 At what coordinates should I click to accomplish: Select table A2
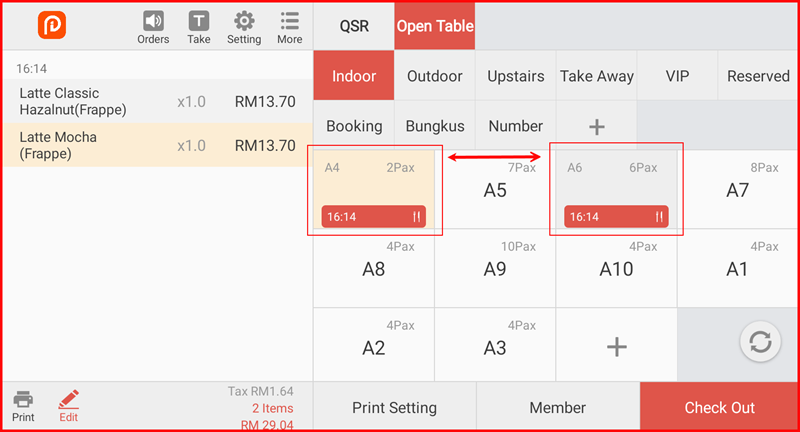373,347
